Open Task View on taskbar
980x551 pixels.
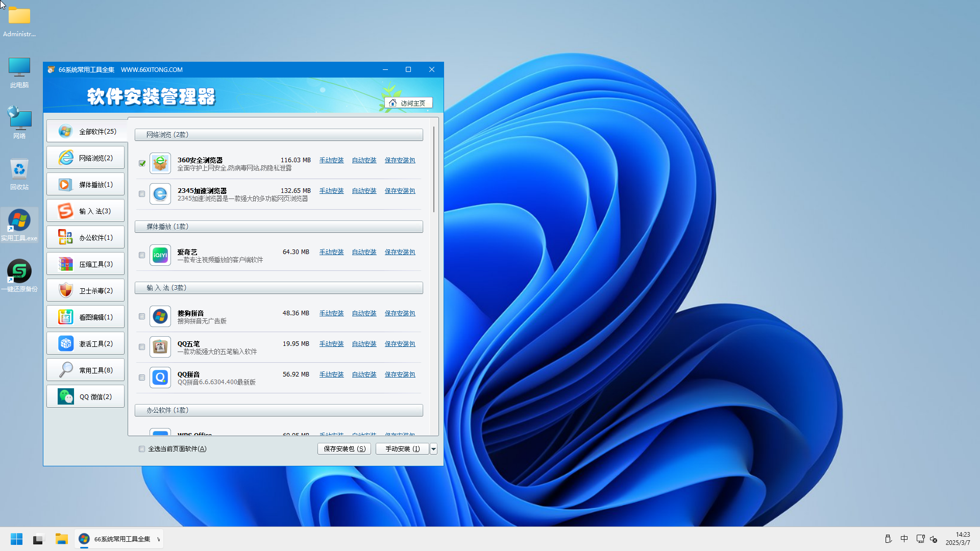coord(39,539)
